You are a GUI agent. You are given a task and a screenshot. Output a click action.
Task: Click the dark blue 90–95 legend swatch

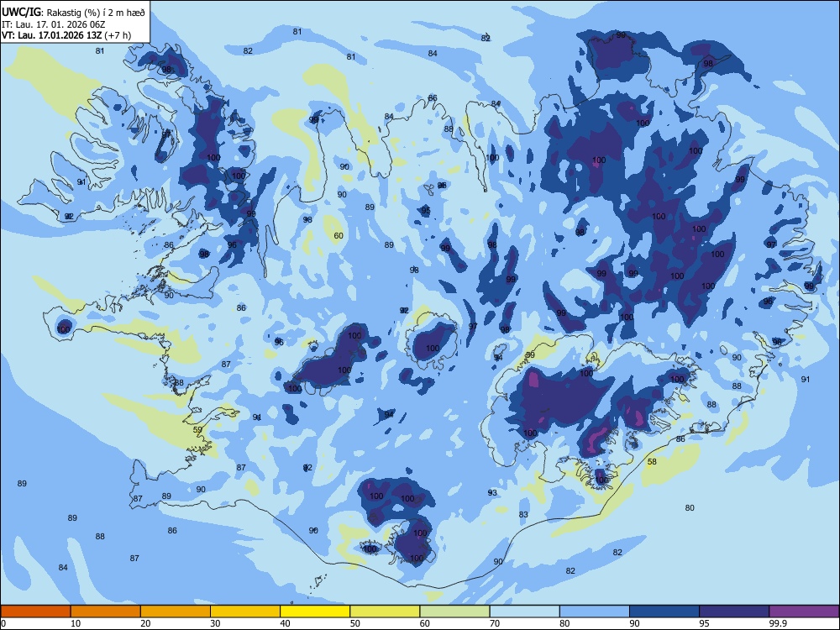click(x=664, y=612)
